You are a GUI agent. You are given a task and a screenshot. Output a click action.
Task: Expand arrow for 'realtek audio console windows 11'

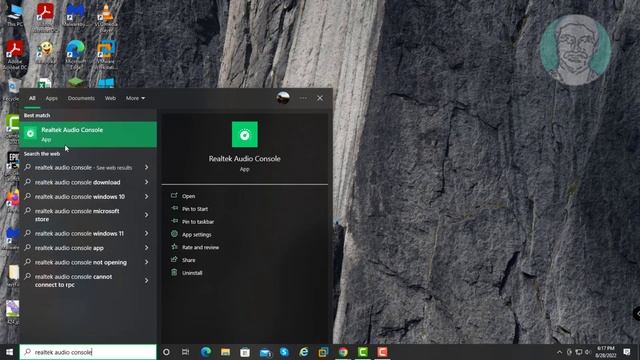coord(147,233)
